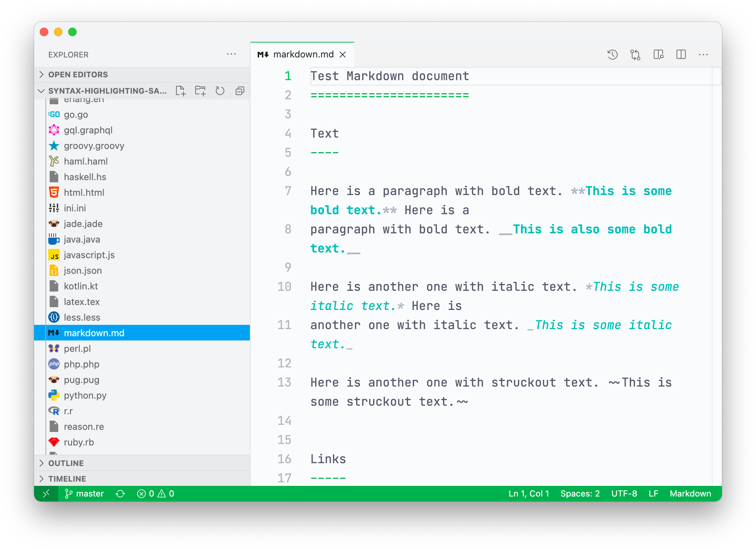Screen dimensions: 756x549
Task: Click the remote window indicator in status bar
Action: (46, 493)
